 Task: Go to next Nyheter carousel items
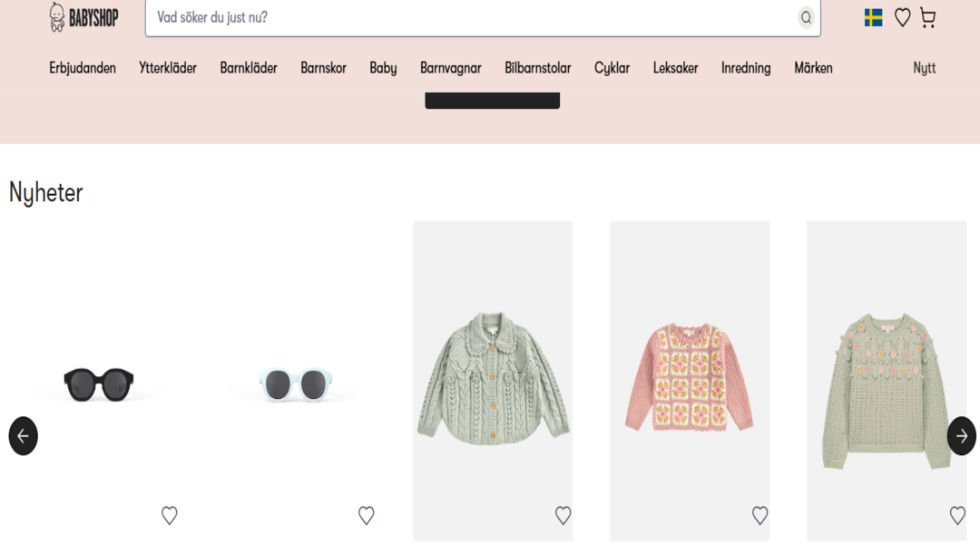click(x=961, y=435)
